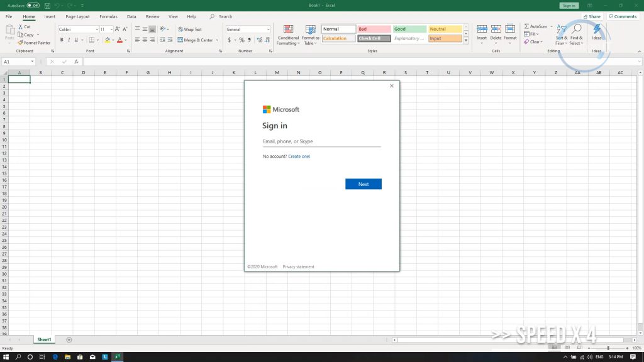Switch to the Formulas tab

[x=108, y=17]
